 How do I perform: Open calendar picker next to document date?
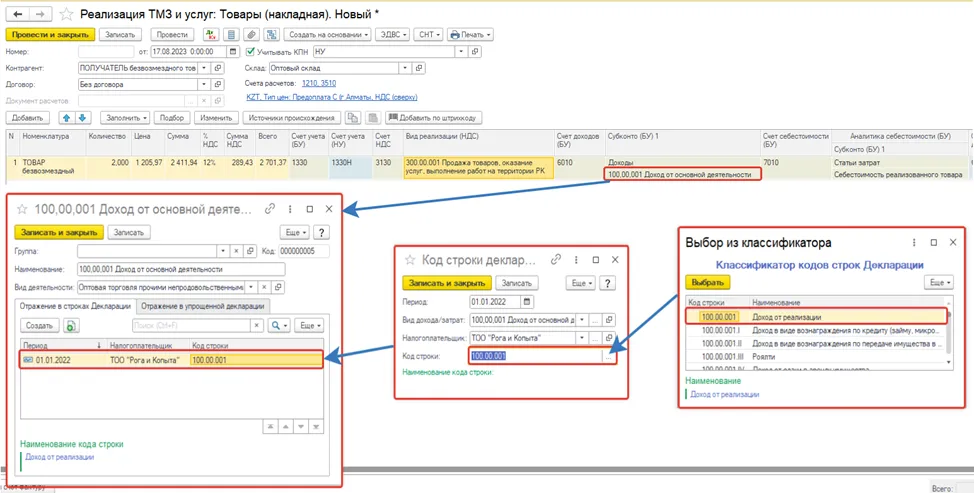click(x=233, y=52)
